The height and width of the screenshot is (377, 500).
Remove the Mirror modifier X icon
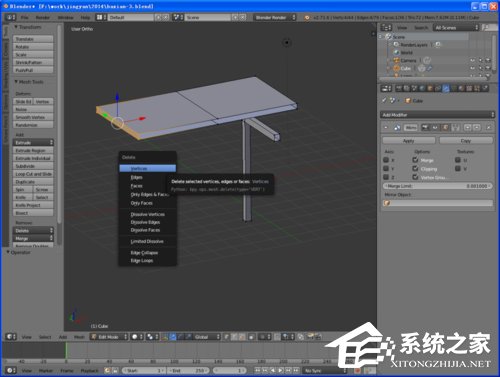[489, 127]
